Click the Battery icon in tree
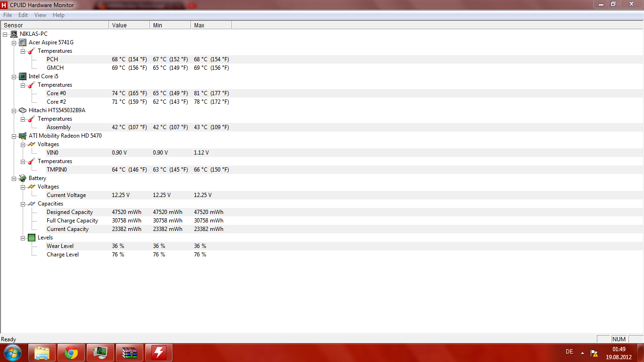This screenshot has height=362, width=644. 23,178
